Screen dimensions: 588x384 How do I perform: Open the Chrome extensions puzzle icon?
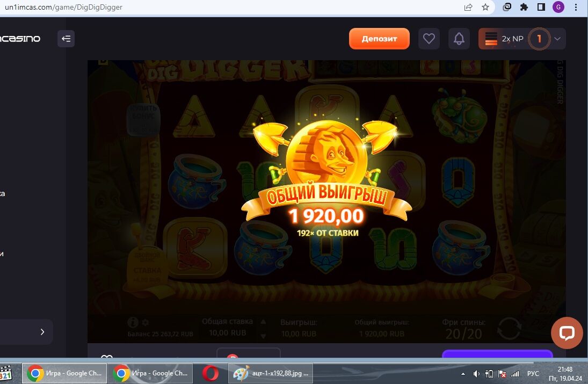coord(524,8)
